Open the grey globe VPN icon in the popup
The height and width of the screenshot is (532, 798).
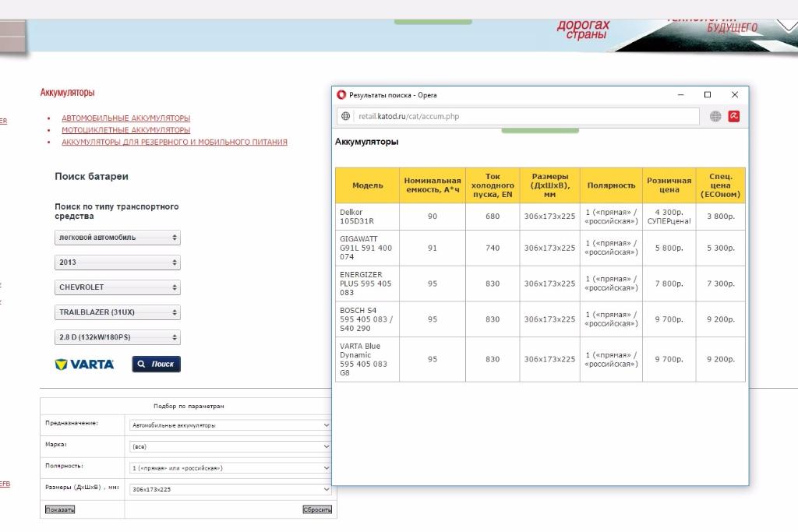pyautogui.click(x=715, y=116)
